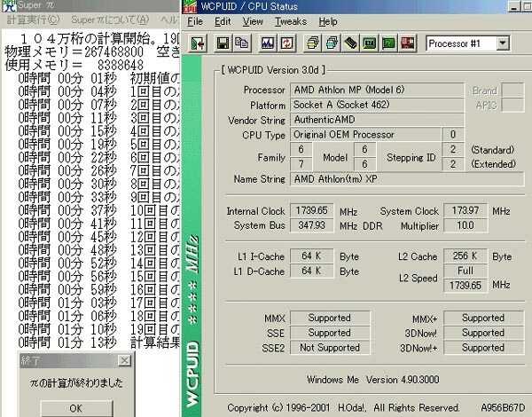Click OK in the finish dialog
The width and height of the screenshot is (532, 417).
[76, 408]
